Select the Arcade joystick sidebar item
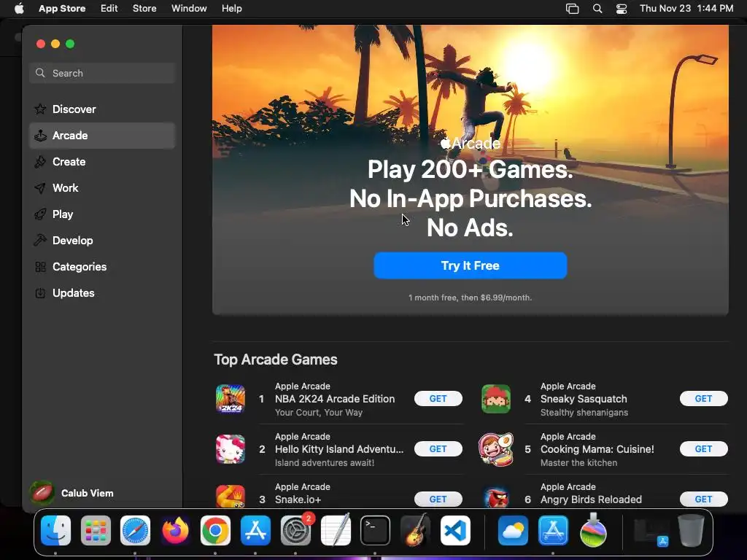This screenshot has height=560, width=747. click(x=102, y=136)
